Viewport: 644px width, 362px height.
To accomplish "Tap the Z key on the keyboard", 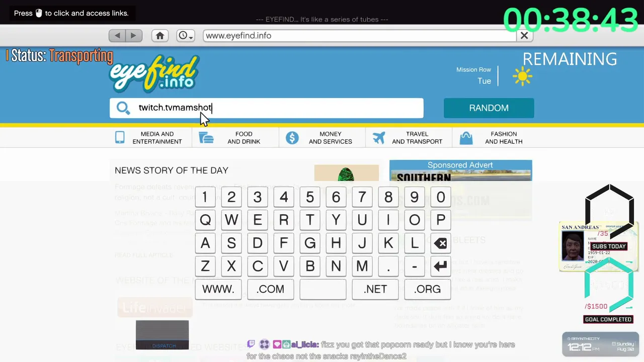I will [205, 266].
